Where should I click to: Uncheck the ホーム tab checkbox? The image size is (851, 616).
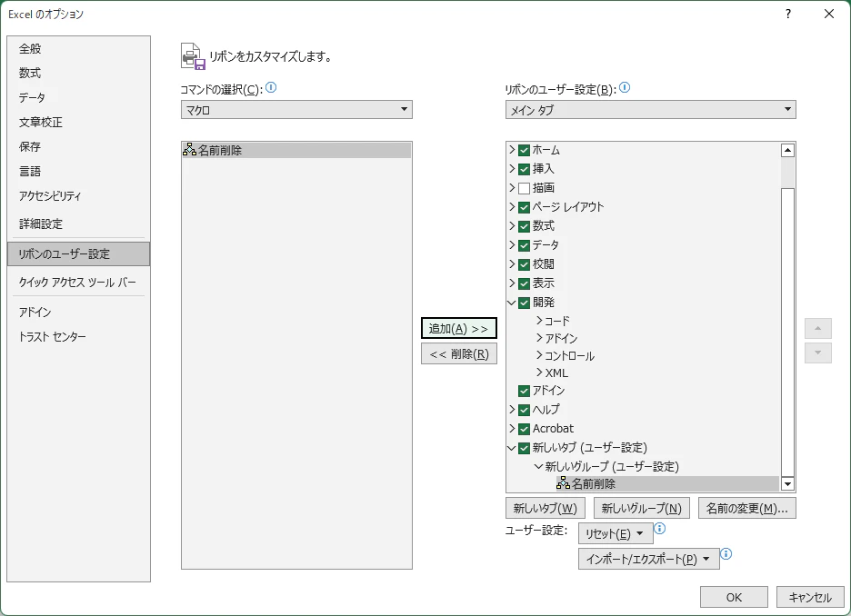click(x=524, y=150)
